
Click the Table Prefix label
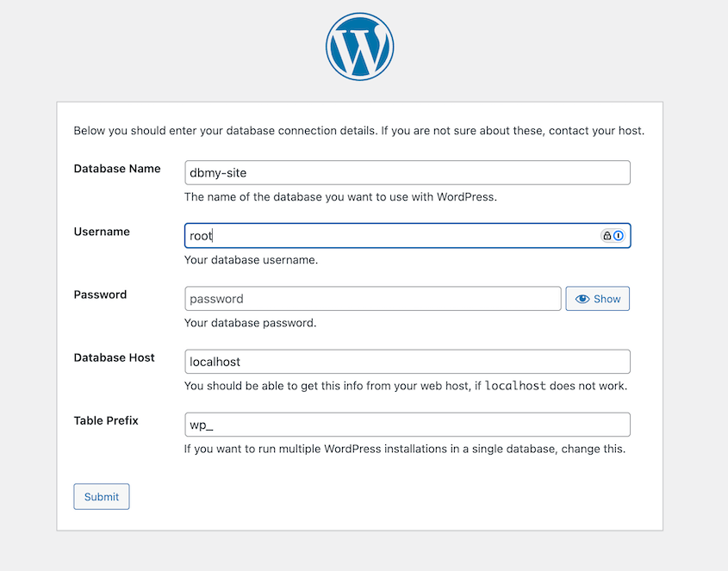tap(106, 420)
